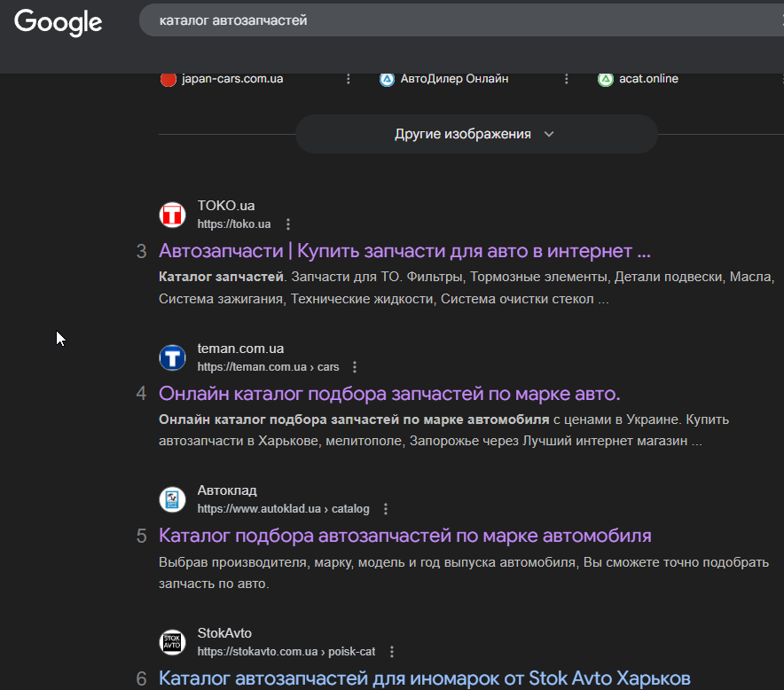The image size is (784, 690).
Task: Open the three-dot menu next to japan-cars.com.ua
Action: click(x=349, y=79)
